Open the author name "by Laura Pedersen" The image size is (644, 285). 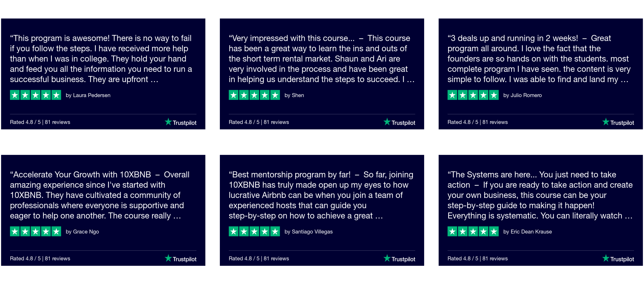coord(88,95)
